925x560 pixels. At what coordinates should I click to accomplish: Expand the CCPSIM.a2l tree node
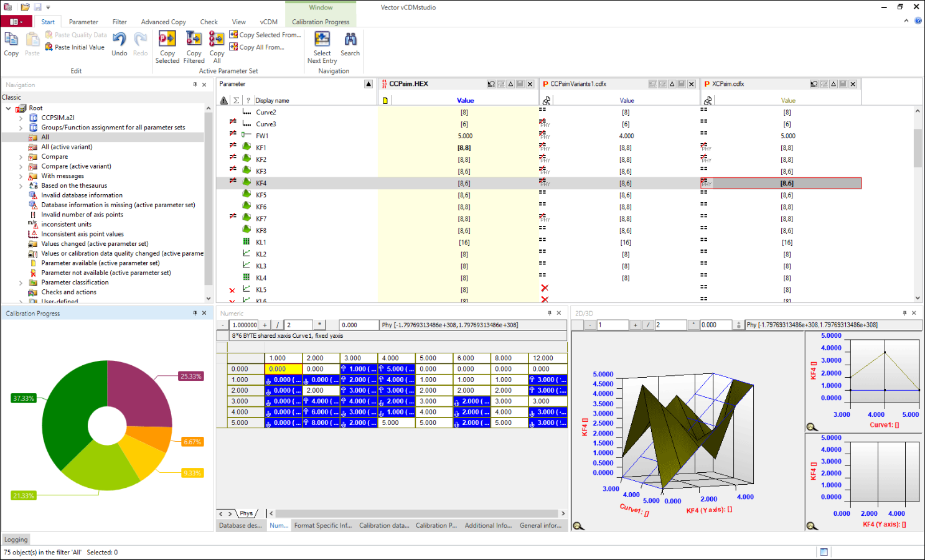point(21,118)
